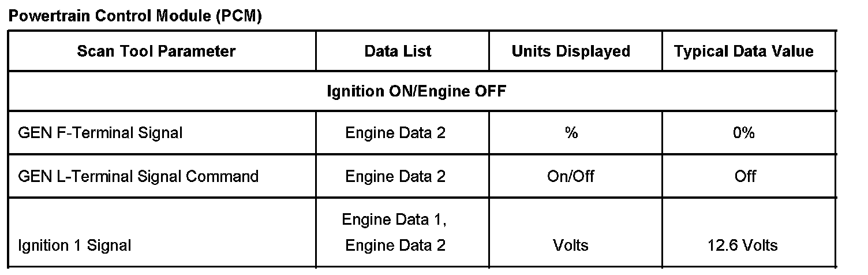868x275 pixels.
Task: Select the 0% typical data value
Action: tap(744, 133)
